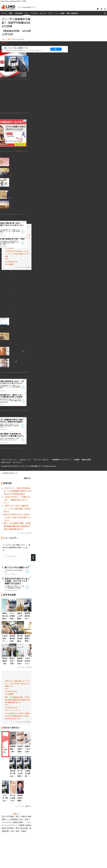Focus the メールアドレス input field
The image size is (107, 868).
point(16,556)
